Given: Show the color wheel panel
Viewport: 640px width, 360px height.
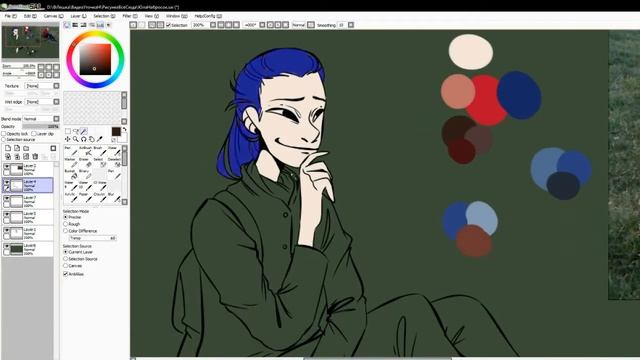Looking at the screenshot, I should coord(67,25).
